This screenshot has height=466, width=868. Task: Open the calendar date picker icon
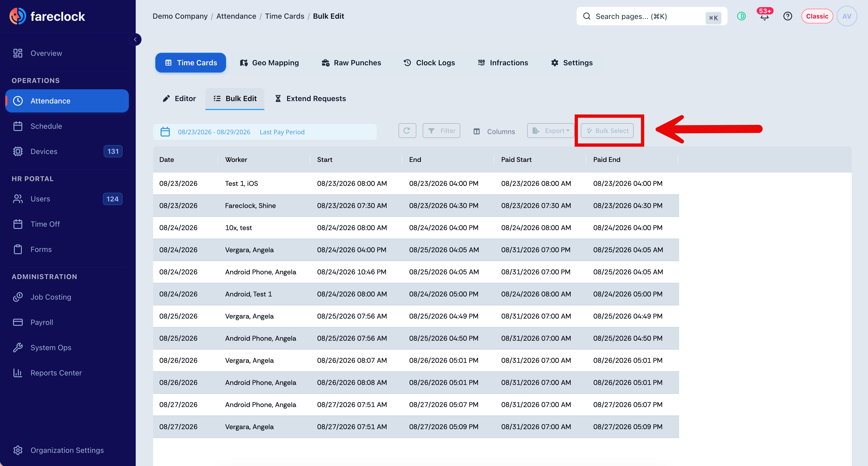click(165, 132)
